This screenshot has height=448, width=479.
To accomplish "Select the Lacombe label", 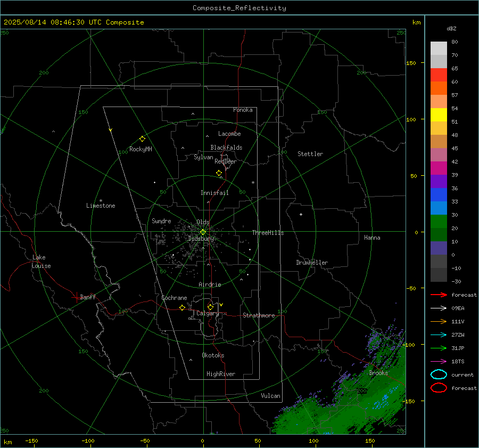I will coord(229,134).
